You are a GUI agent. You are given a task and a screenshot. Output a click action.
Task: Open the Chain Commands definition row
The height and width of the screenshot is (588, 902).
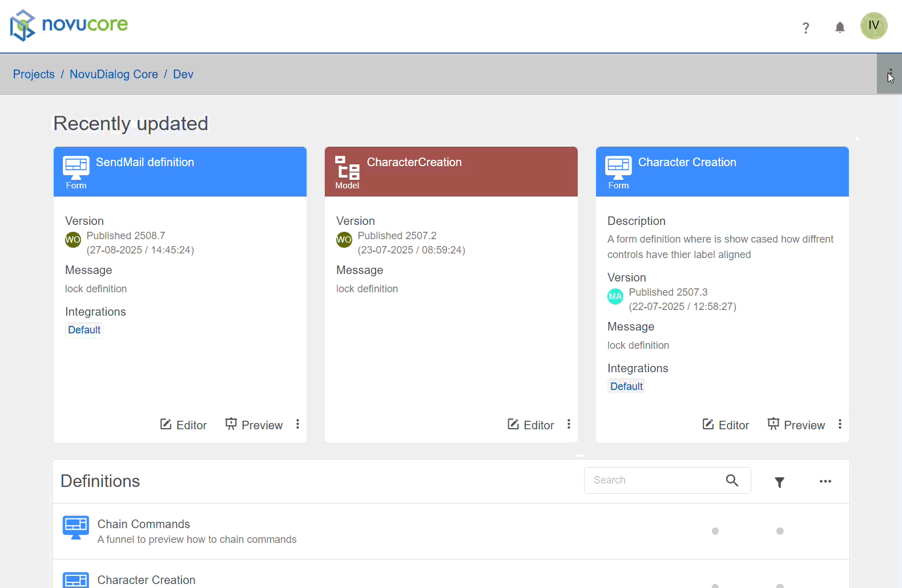(196, 531)
